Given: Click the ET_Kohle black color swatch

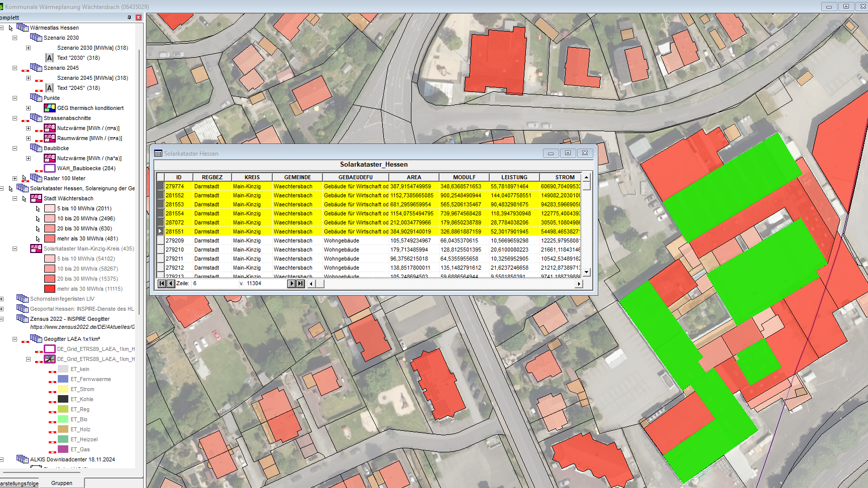Looking at the screenshot, I should [x=63, y=399].
